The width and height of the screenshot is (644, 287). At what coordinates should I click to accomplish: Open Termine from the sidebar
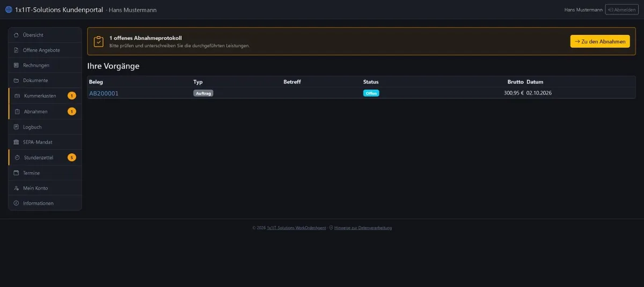(45, 173)
